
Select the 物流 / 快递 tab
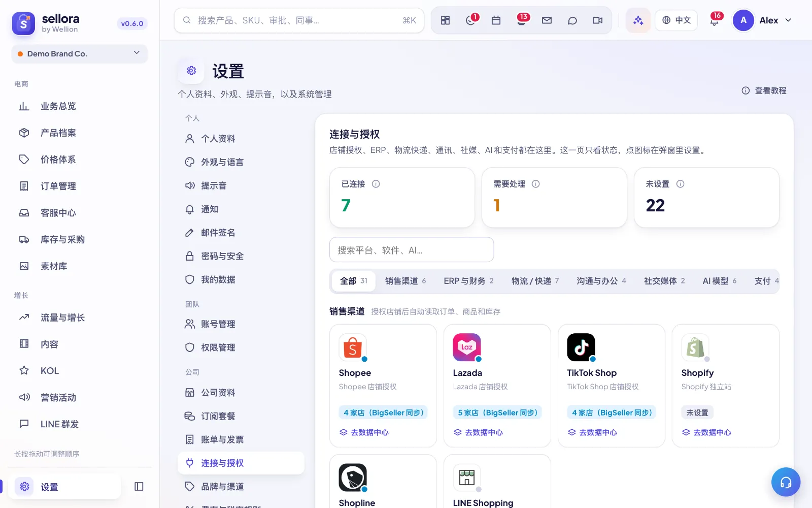(535, 281)
